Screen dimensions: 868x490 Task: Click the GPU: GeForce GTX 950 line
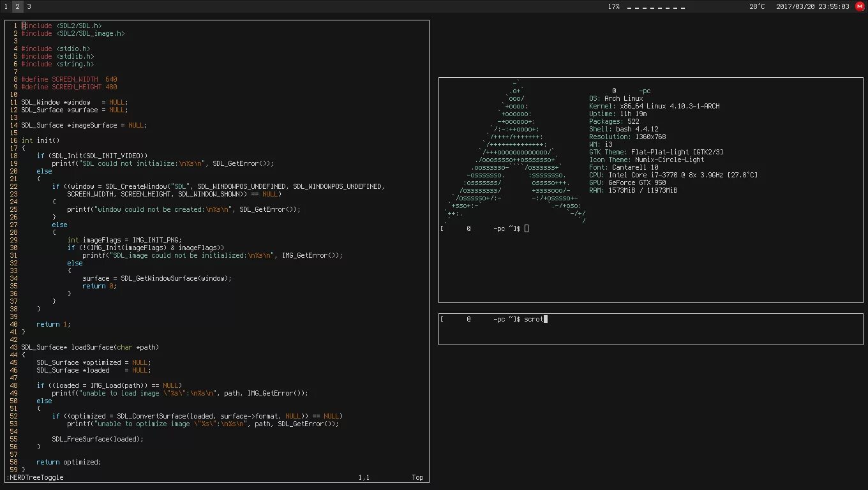pyautogui.click(x=627, y=182)
